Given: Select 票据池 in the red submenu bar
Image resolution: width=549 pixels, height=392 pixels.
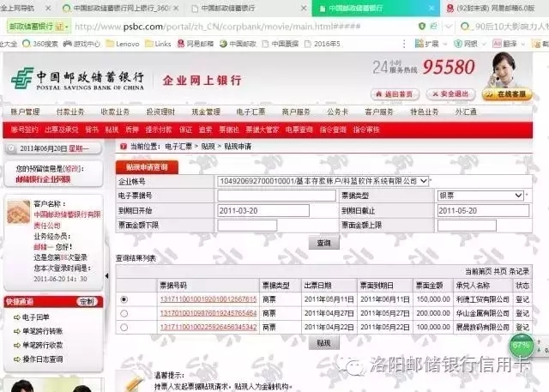Looking at the screenshot, I should 229,130.
